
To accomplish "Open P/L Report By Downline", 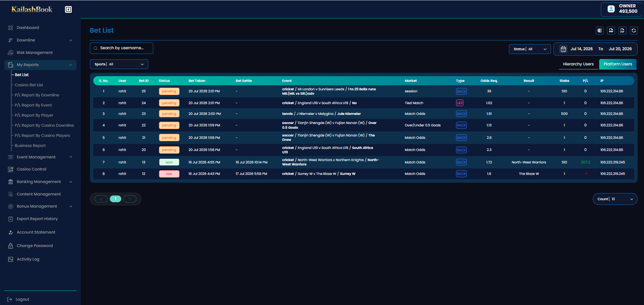I will 37,95.
